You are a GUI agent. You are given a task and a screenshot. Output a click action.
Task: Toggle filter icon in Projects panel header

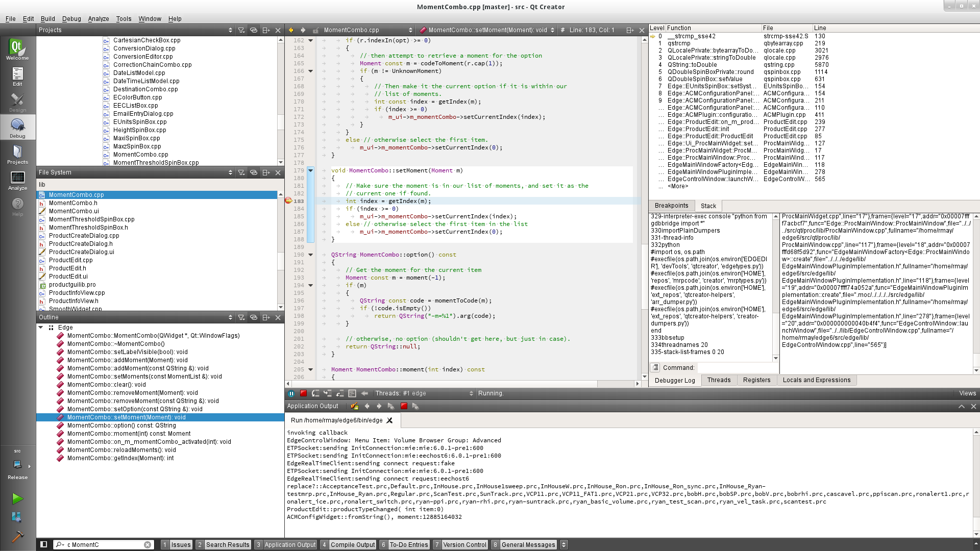241,30
